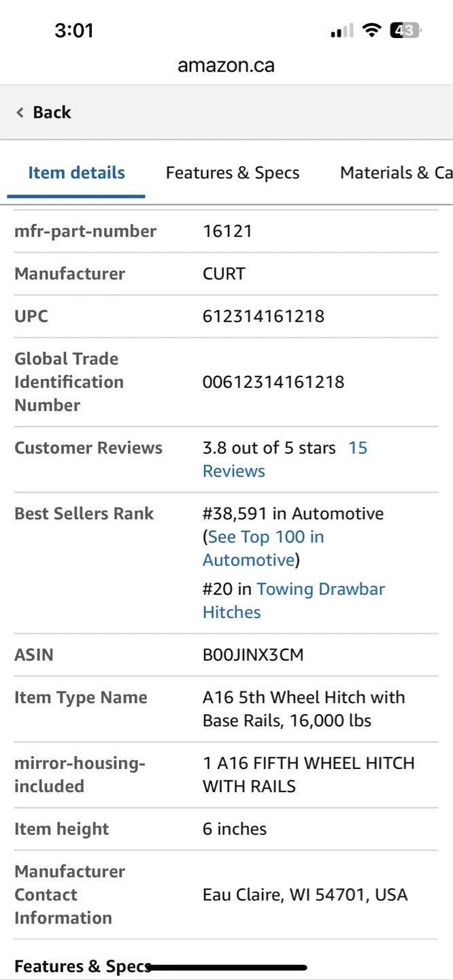
Task: Tap the battery indicator in status bar
Action: (405, 30)
